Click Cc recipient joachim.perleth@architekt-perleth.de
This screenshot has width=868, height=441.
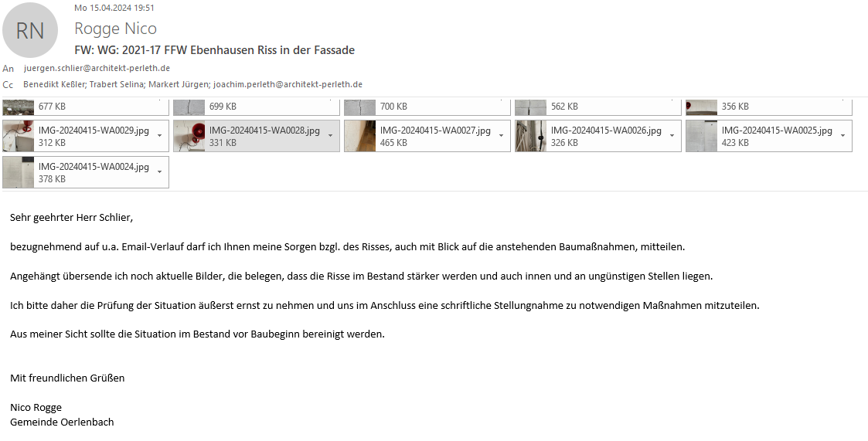[288, 85]
